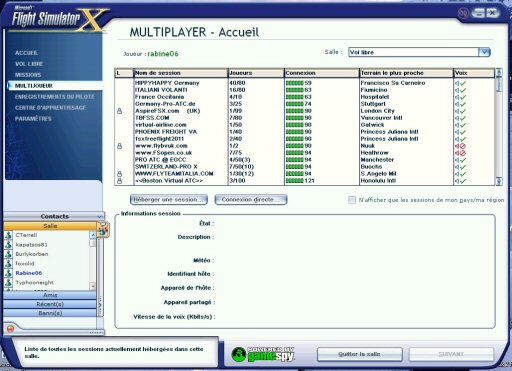This screenshot has width=512, height=371.
Task: Click the SUIVANT button
Action: 451,354
